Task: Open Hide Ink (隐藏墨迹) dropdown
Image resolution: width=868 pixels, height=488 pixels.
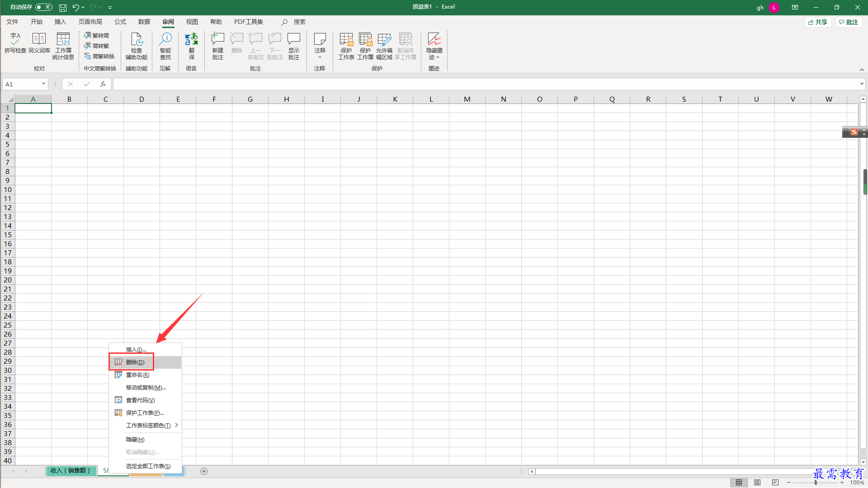Action: 434,46
